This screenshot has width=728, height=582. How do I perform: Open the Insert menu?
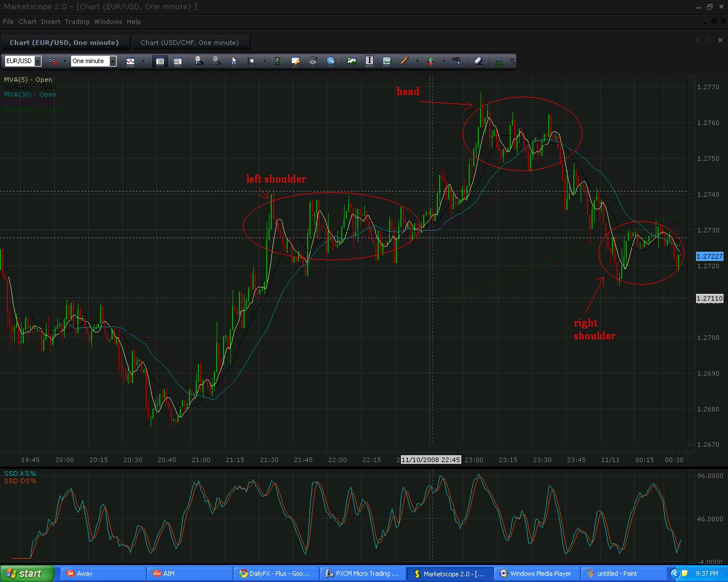click(51, 22)
